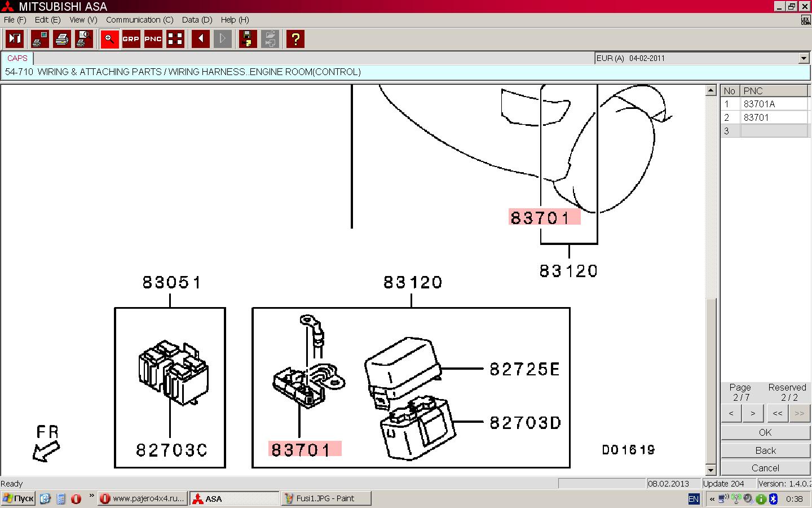This screenshot has width=812, height=508.
Task: Click the save floppy disk icon
Action: coord(248,39)
